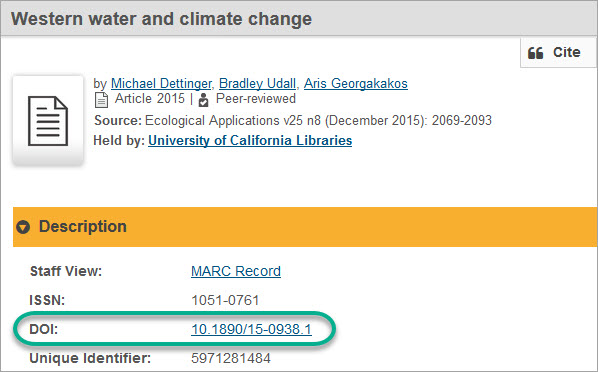Collapse the Description section arrow
Screen dimensions: 598x372
click(23, 227)
